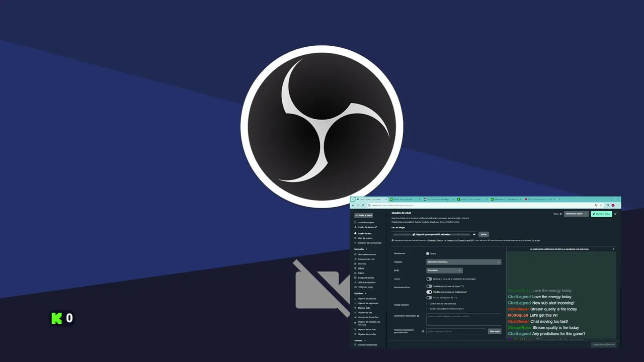Toggle 'Mostrar el icono de la plataforma' switch

click(x=429, y=279)
